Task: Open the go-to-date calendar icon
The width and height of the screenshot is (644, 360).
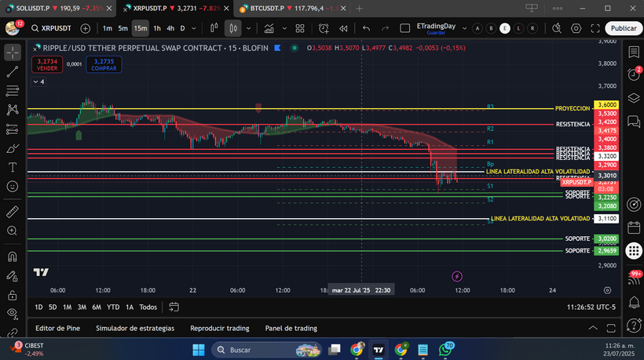Action: (174, 307)
